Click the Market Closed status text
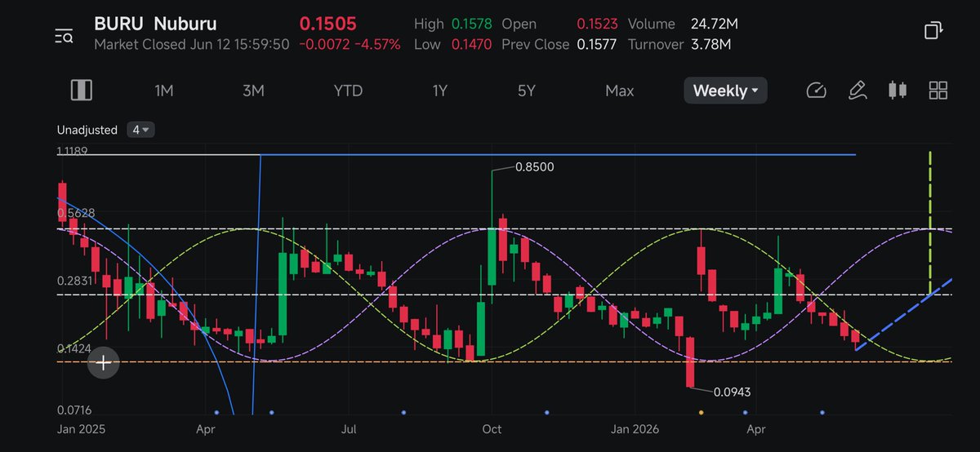The image size is (980, 452). (140, 44)
